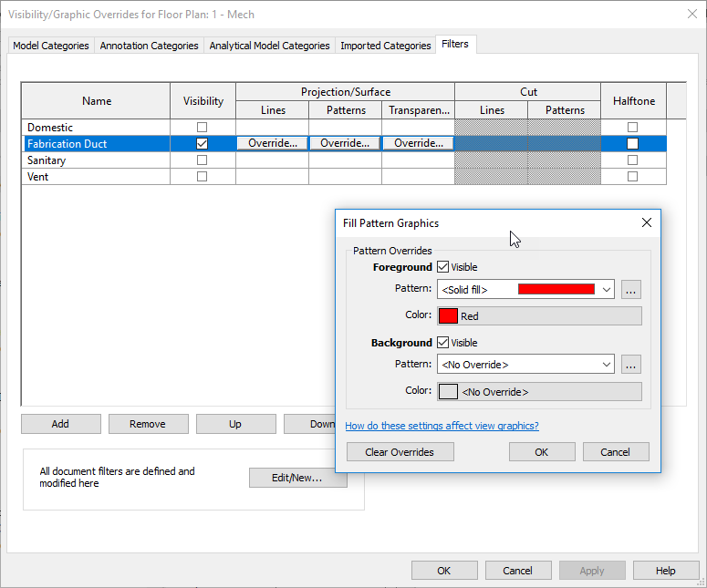Click the foreground pattern browse ellipsis button
The width and height of the screenshot is (707, 588).
631,290
